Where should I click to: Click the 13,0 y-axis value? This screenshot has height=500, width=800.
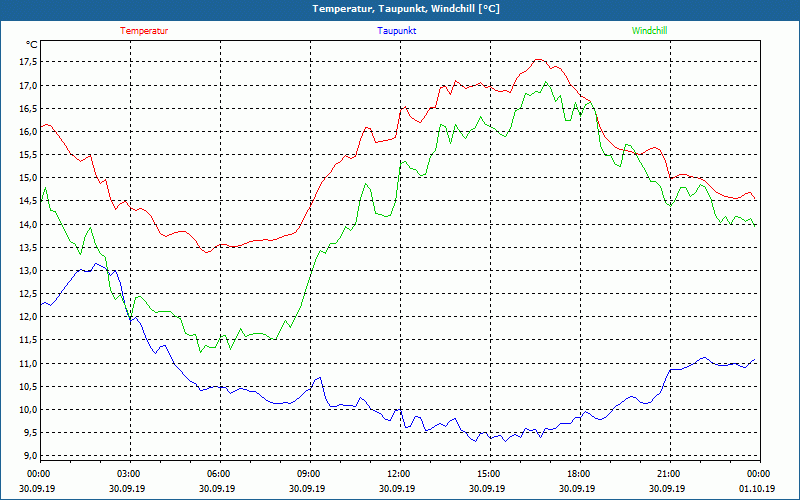click(x=28, y=270)
